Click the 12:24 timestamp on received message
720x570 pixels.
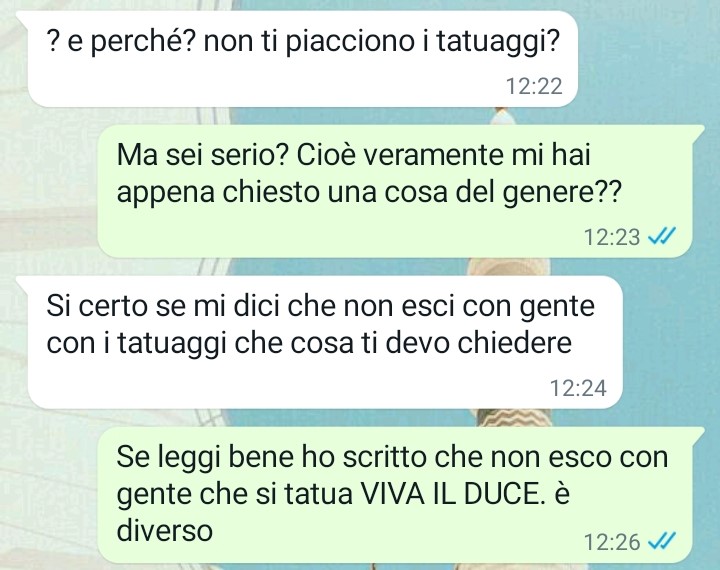(x=578, y=388)
